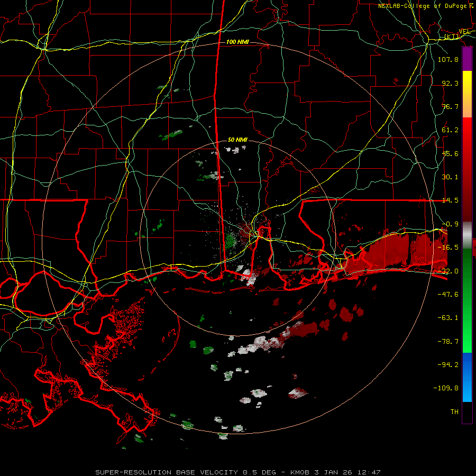
Task: Click the -63.1 velocity scale value
Action: tap(448, 318)
